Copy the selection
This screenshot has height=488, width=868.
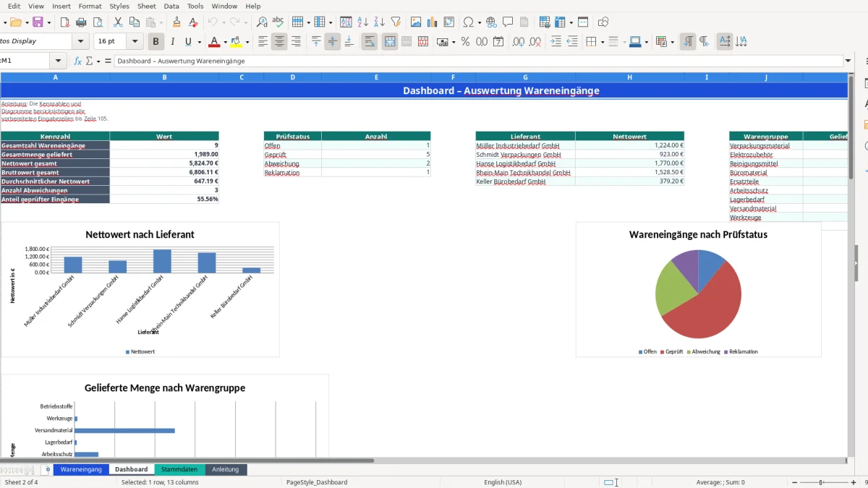click(x=133, y=22)
